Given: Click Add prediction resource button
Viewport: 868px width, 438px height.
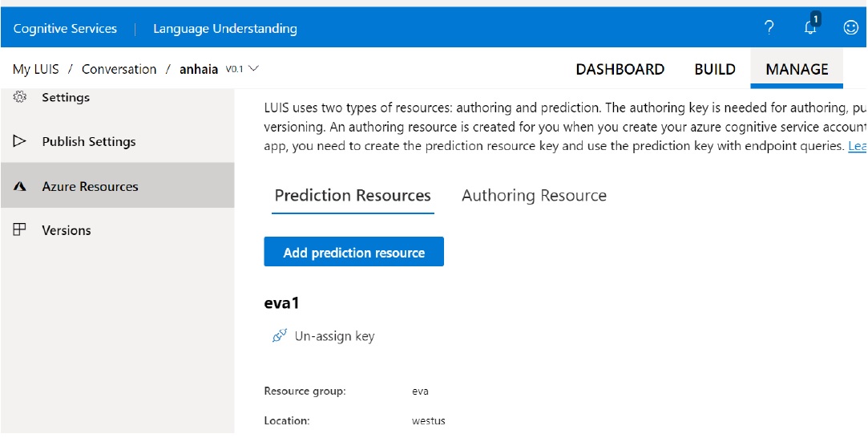Looking at the screenshot, I should pos(353,252).
